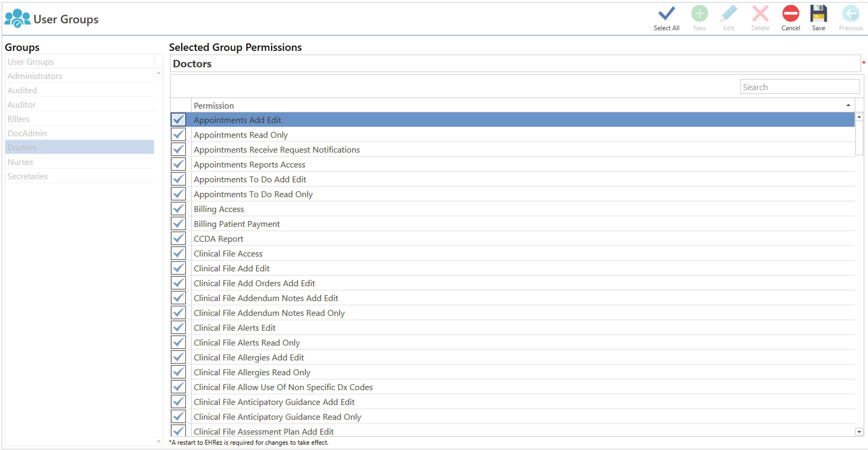This screenshot has height=450, width=868.
Task: Select the Nurses group
Action: tap(20, 162)
